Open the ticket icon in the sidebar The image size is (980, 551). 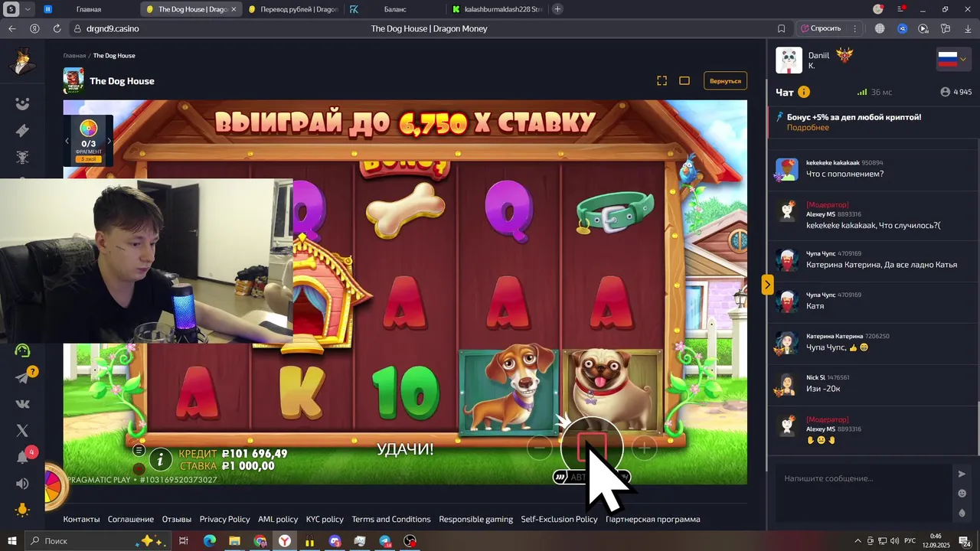[x=22, y=131]
